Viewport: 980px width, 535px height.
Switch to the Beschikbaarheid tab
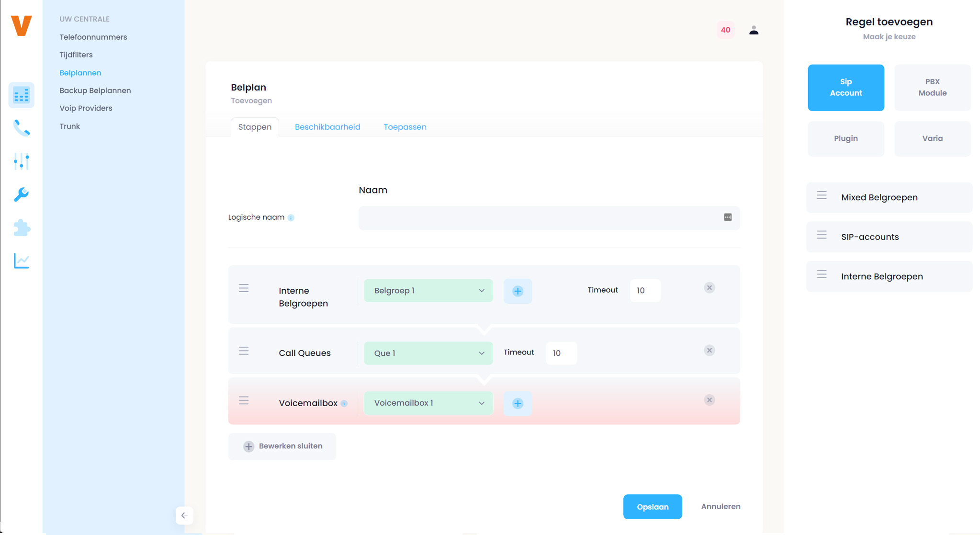327,127
